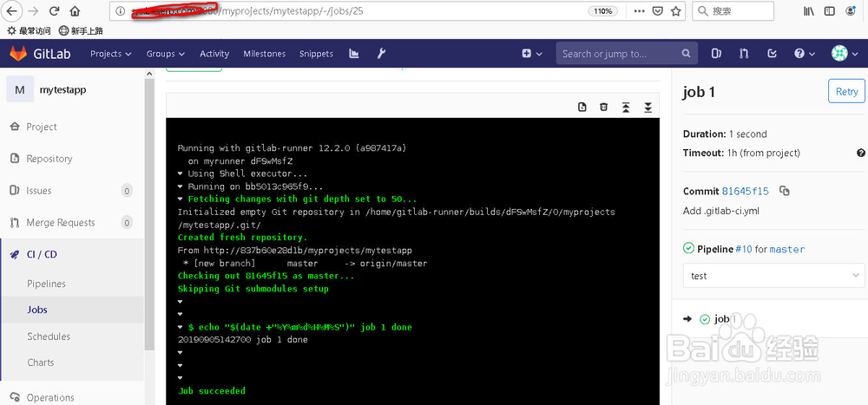Copy the commit SHA to clipboard

click(x=784, y=191)
